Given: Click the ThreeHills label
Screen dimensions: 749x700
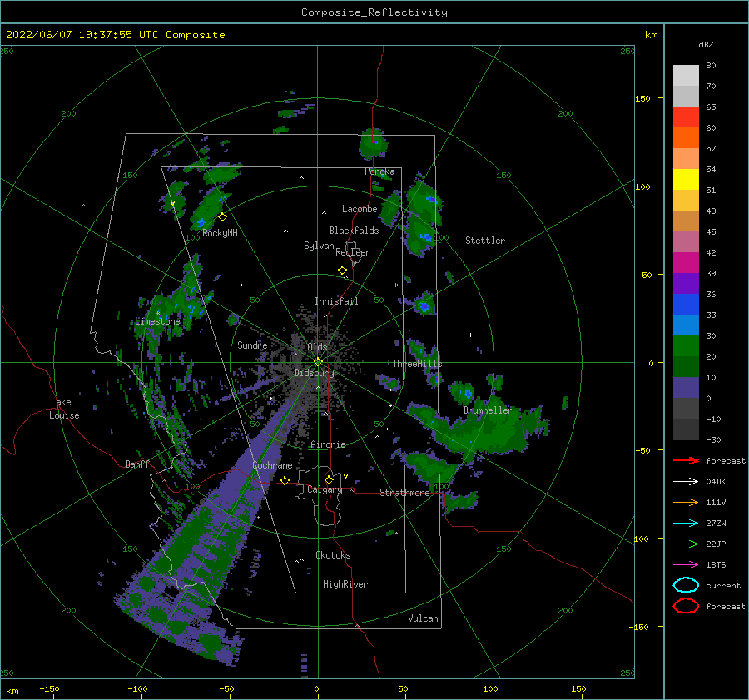Looking at the screenshot, I should (417, 364).
